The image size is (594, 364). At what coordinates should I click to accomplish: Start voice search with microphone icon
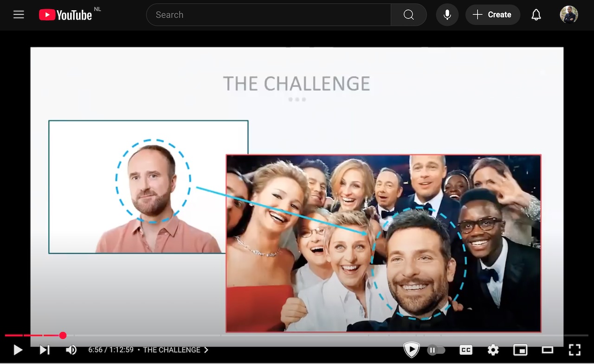click(447, 15)
